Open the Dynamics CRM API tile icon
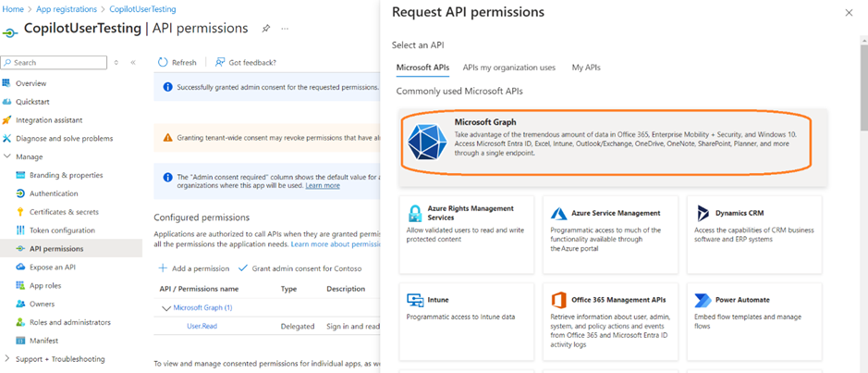The width and height of the screenshot is (868, 373). click(x=702, y=214)
